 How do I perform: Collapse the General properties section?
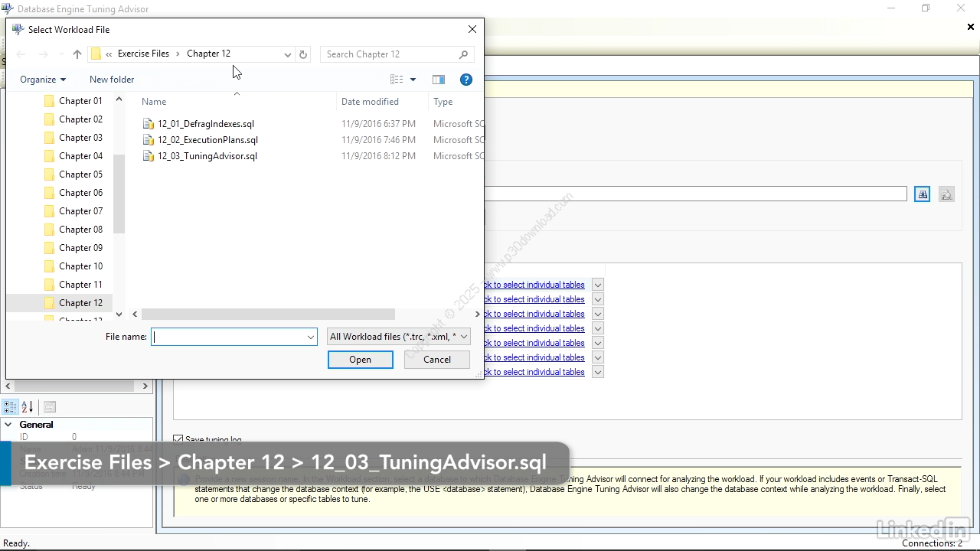pos(8,425)
